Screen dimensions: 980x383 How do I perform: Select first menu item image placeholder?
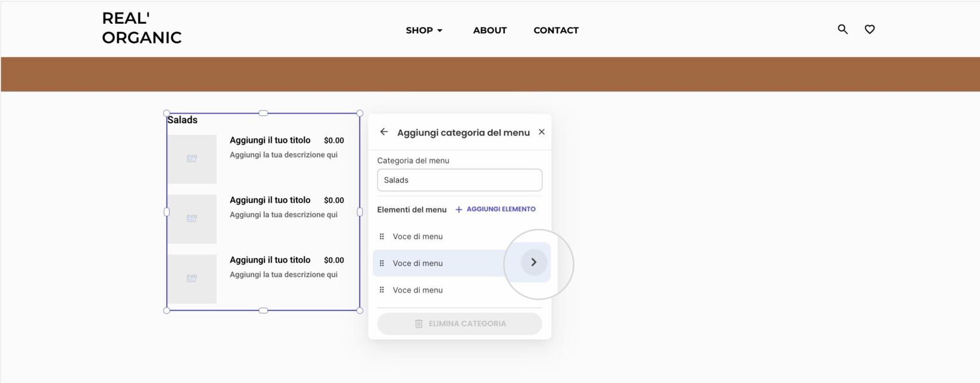click(192, 159)
